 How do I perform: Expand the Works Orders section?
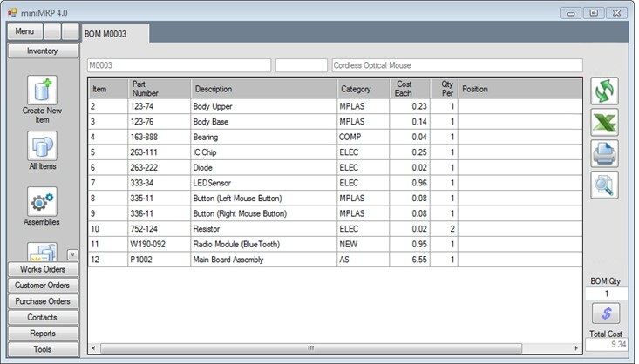[42, 269]
